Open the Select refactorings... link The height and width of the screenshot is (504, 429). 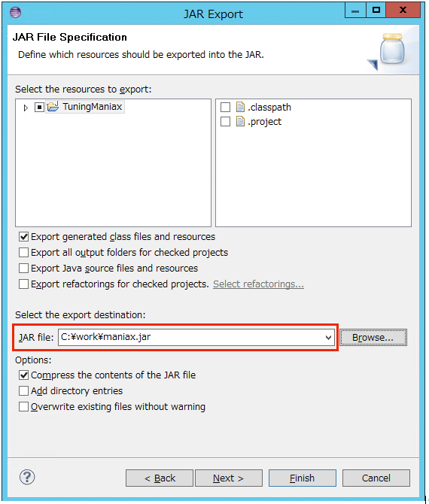pyautogui.click(x=258, y=284)
